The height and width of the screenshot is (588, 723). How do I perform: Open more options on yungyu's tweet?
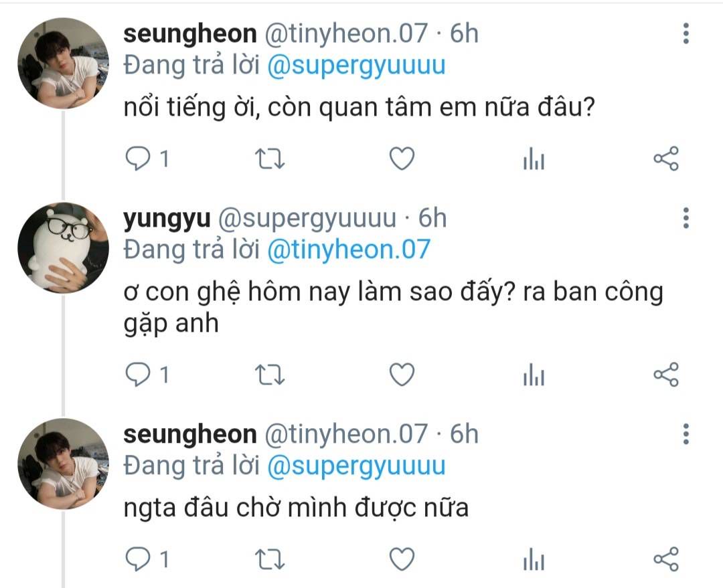pos(686,217)
